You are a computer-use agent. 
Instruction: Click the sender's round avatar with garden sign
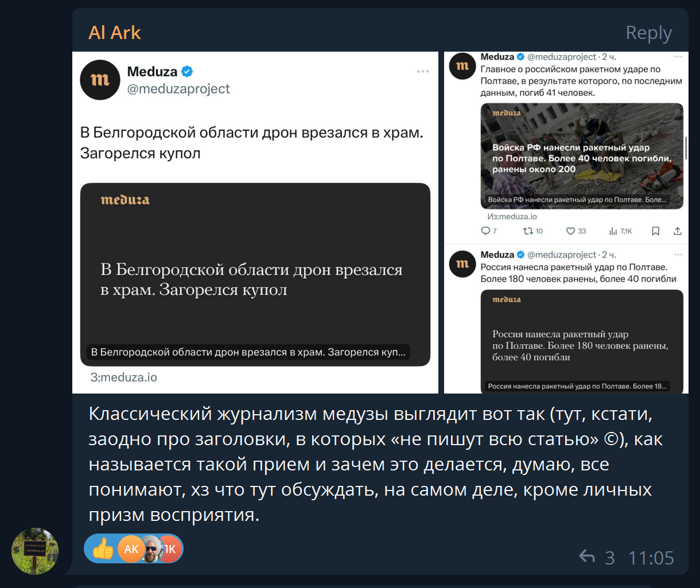[36, 551]
